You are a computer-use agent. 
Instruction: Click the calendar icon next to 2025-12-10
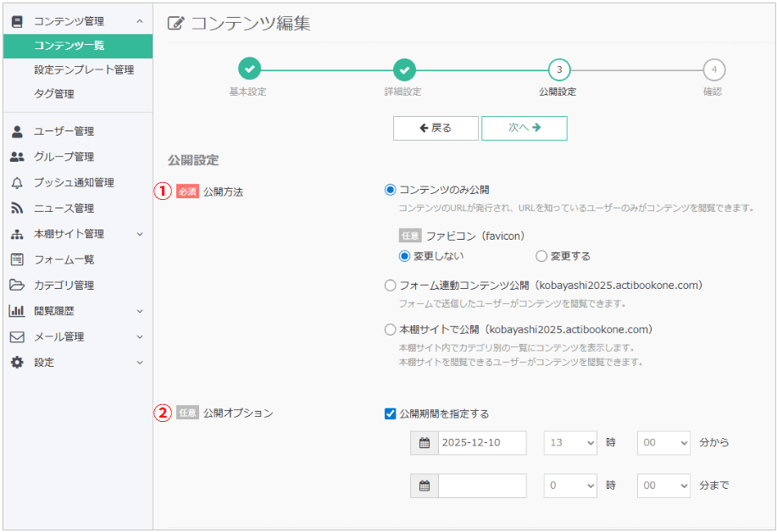(x=424, y=442)
